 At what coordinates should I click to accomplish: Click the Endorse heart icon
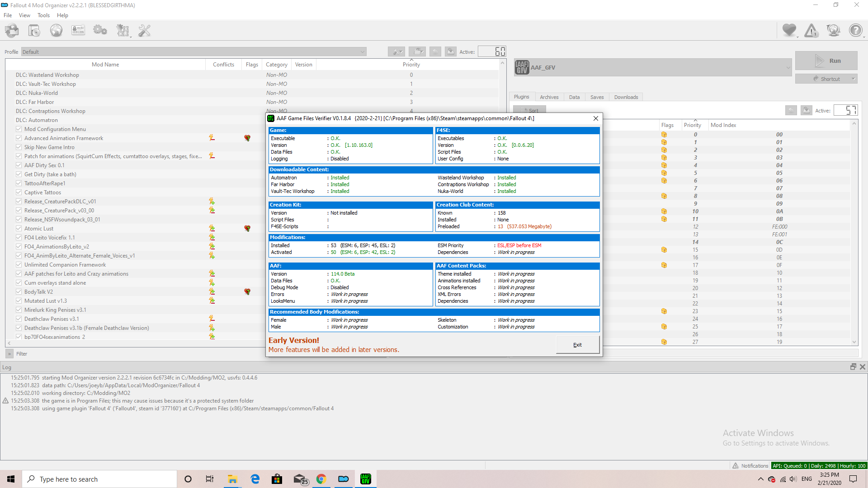789,30
